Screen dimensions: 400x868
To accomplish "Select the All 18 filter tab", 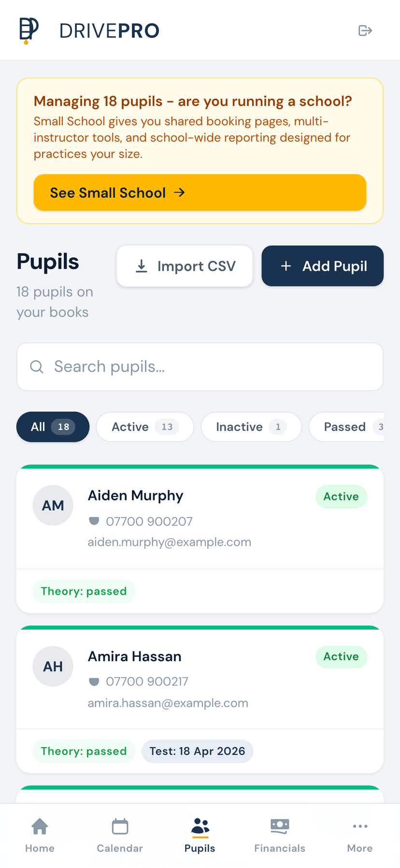I will [x=53, y=427].
